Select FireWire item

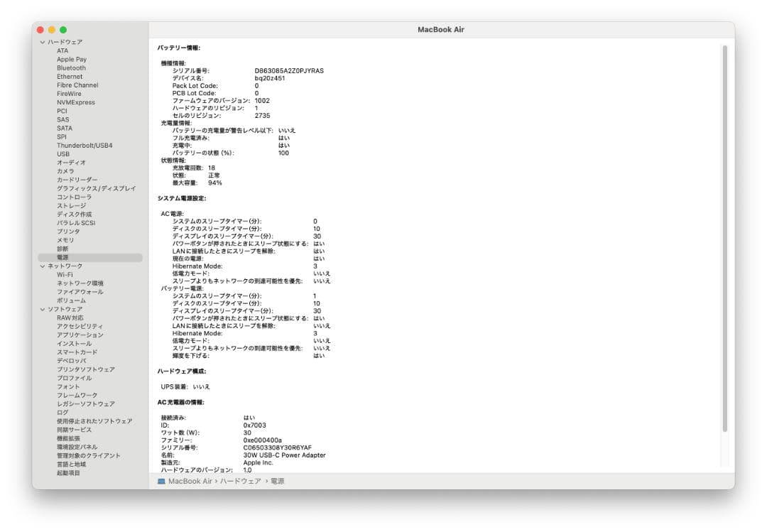tap(69, 94)
